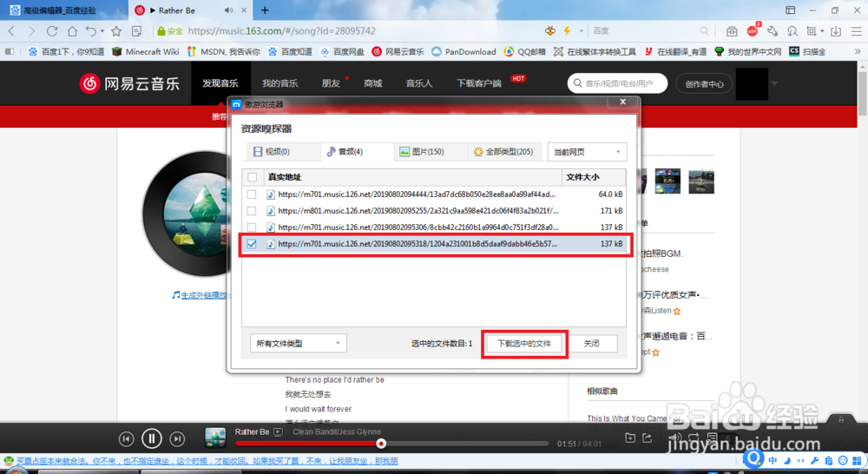The image size is (868, 474).
Task: Open 音乐人 in the site navigation
Action: pos(419,83)
